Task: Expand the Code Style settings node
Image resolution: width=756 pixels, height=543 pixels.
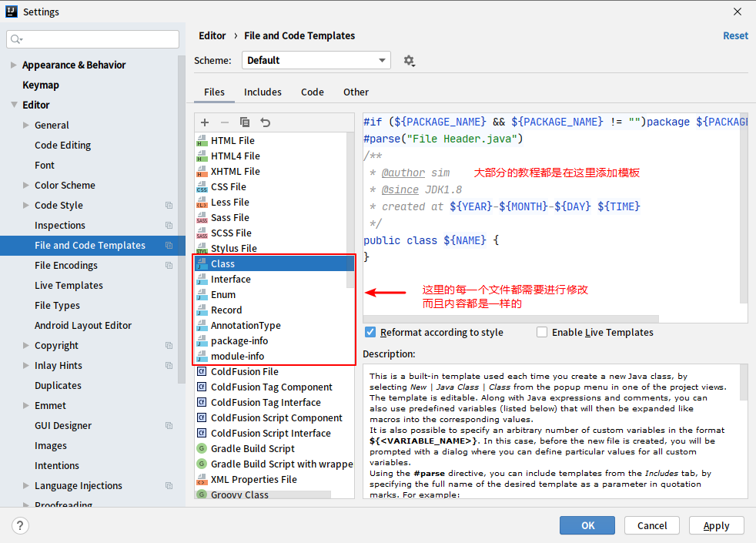Action: click(x=26, y=206)
